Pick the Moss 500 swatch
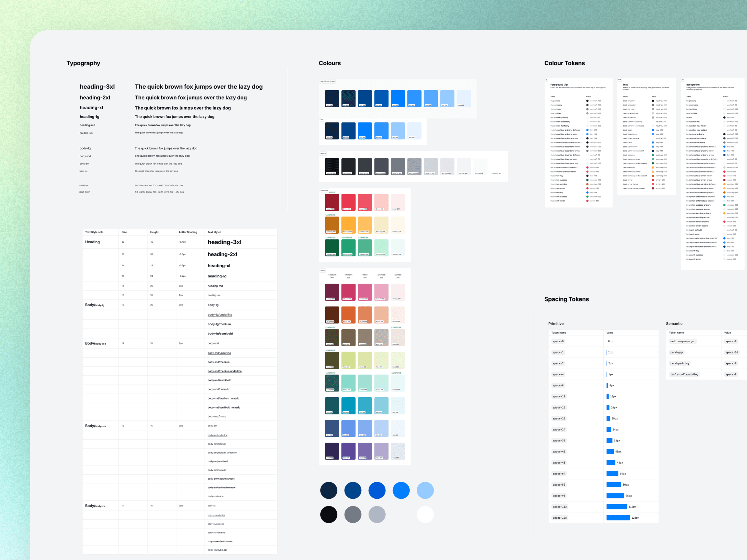Viewport: 747px width, 560px height. [348, 360]
